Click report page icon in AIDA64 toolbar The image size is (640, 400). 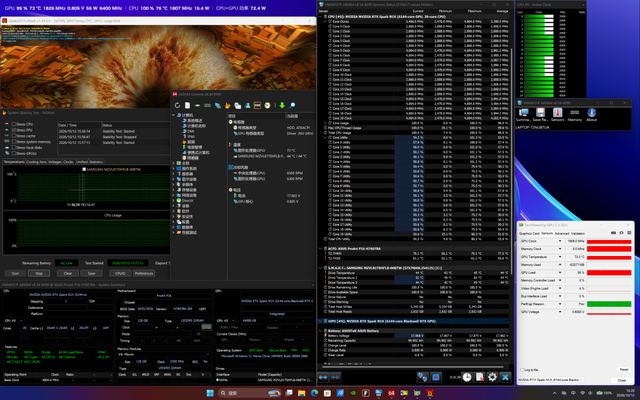click(187, 105)
